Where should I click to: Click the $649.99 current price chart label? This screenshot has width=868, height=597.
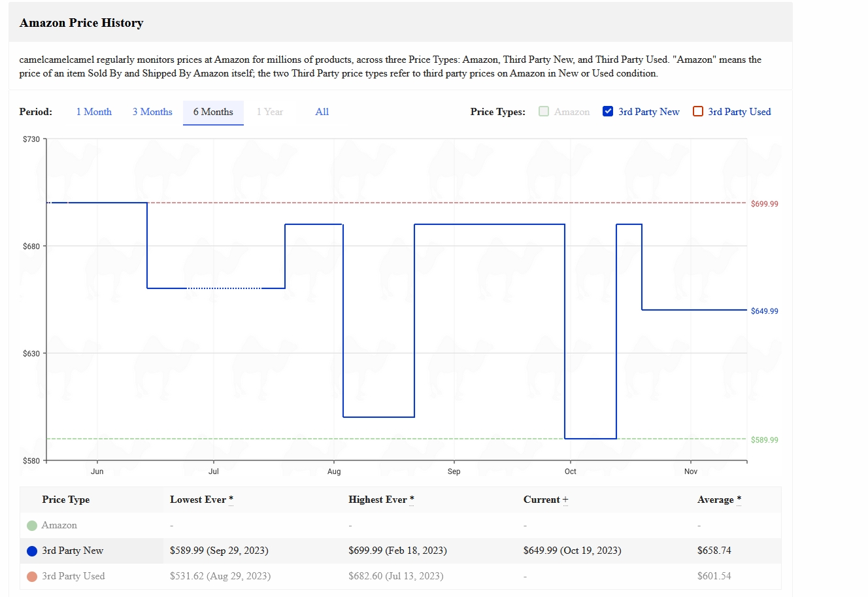764,311
